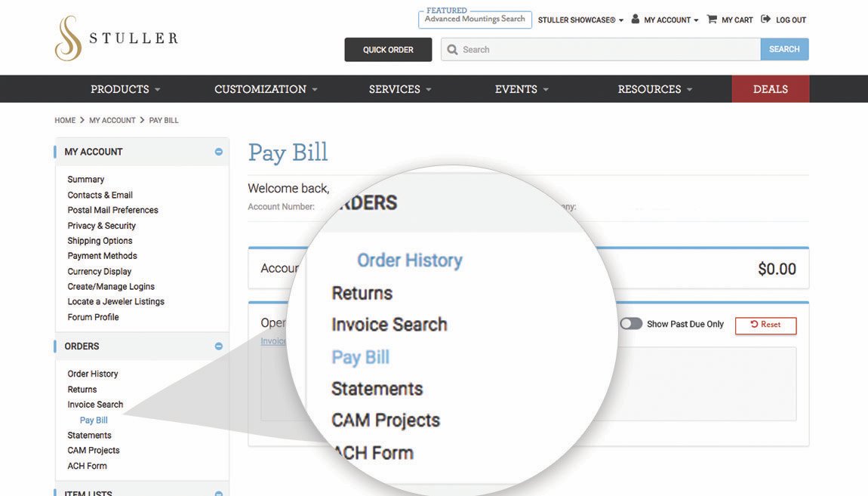Open Shipping Options in the sidebar
The width and height of the screenshot is (868, 496).
tap(100, 241)
